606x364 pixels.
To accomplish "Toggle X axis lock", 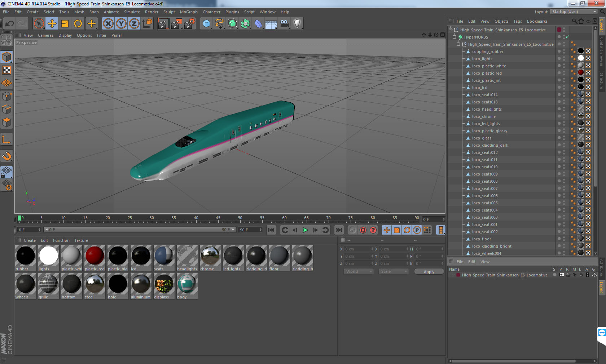I will (108, 24).
